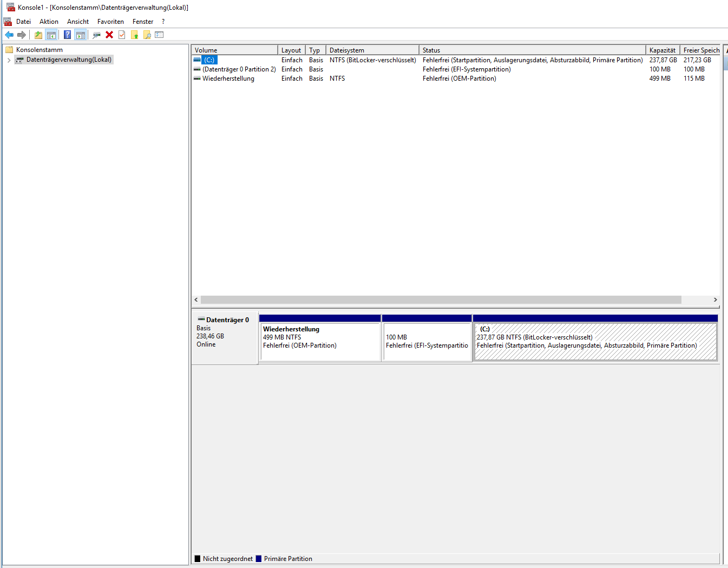Click the yellow page with green arrow icon
Image resolution: width=728 pixels, height=568 pixels.
135,35
